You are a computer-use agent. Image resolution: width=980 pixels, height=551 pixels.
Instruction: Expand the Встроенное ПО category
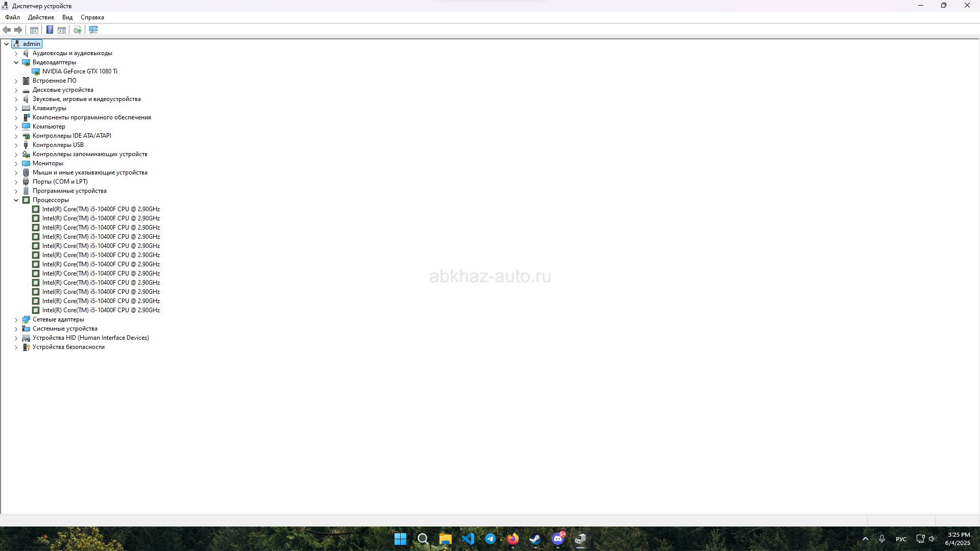click(16, 81)
